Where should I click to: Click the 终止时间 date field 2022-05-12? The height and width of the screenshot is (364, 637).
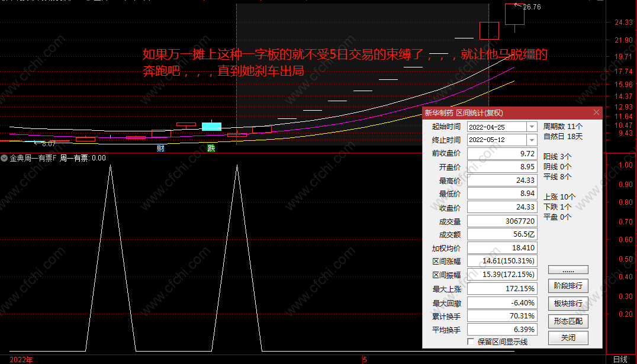pyautogui.click(x=497, y=140)
